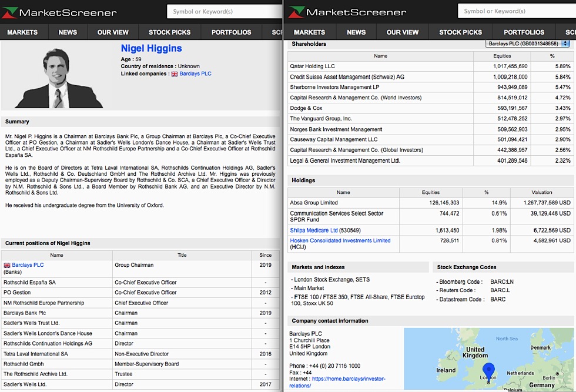Click the PO Gestion position row

click(140, 293)
